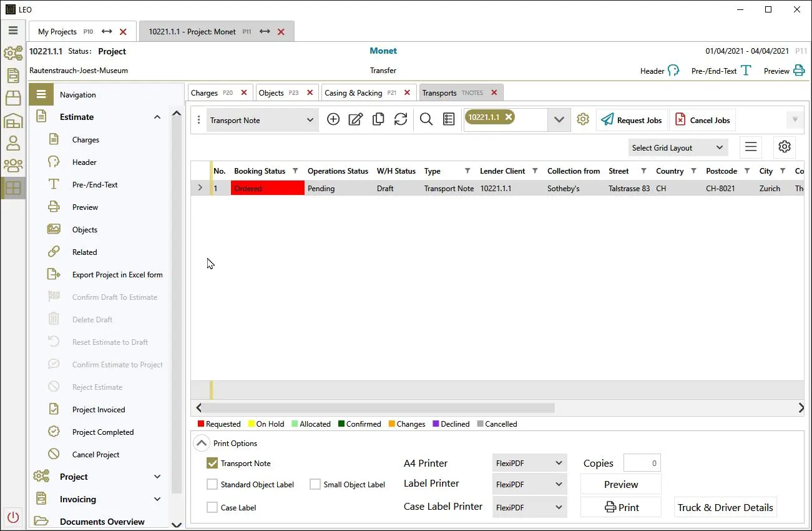812x531 pixels.
Task: Click Cancel Project in navigation
Action: [95, 455]
